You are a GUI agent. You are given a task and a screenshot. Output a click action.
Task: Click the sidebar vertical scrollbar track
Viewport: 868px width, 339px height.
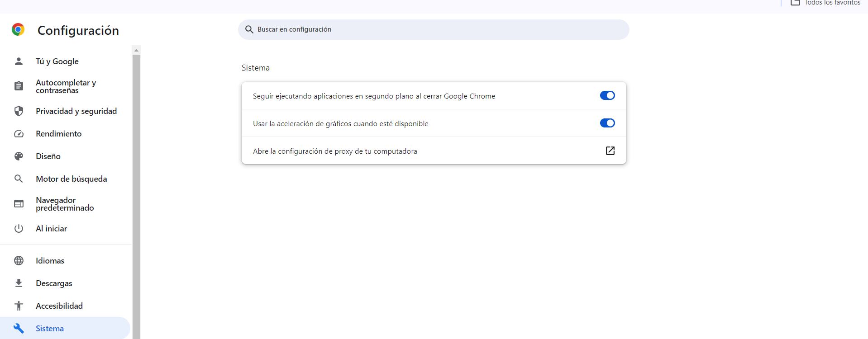coord(136,197)
